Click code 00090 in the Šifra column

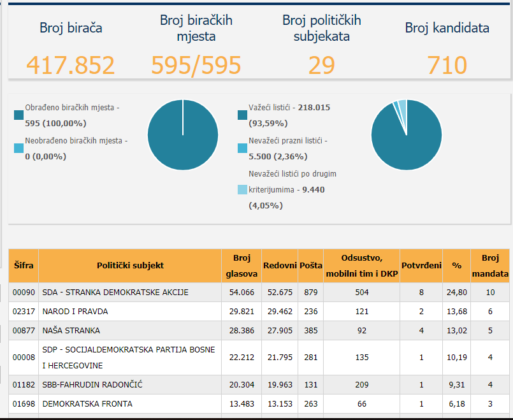click(x=24, y=293)
